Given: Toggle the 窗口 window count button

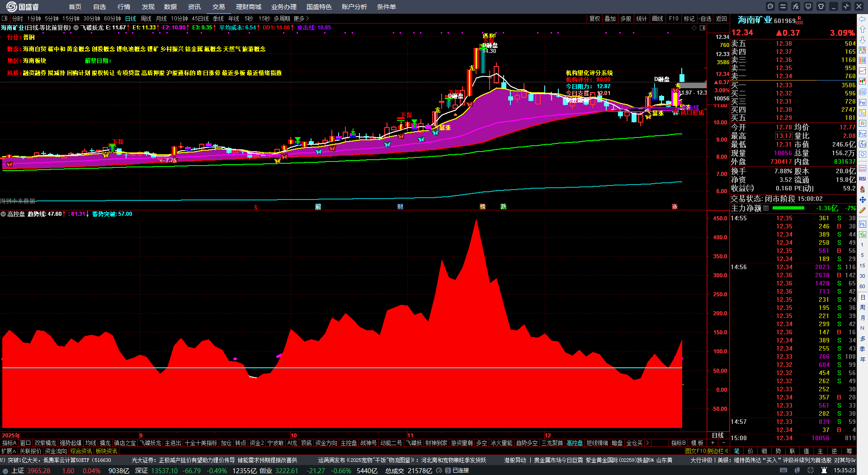Looking at the screenshot, I should pos(25,443).
